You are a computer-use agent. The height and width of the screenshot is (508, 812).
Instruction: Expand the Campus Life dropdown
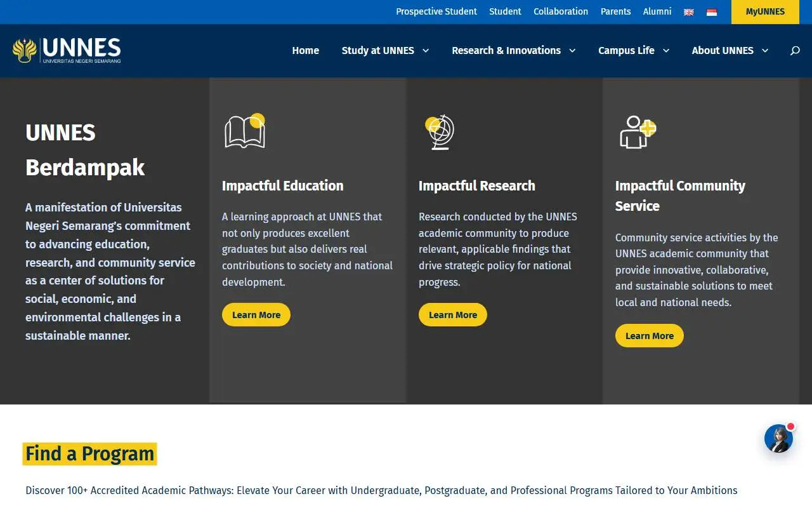634,51
